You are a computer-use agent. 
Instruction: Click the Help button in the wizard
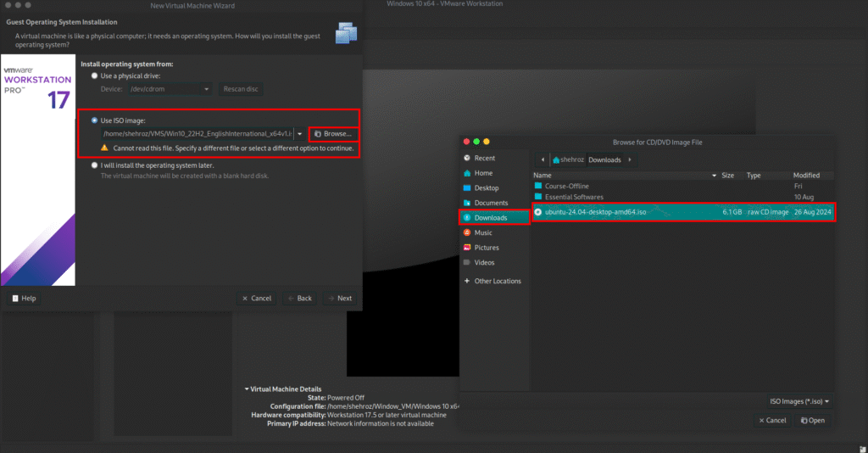coord(24,298)
